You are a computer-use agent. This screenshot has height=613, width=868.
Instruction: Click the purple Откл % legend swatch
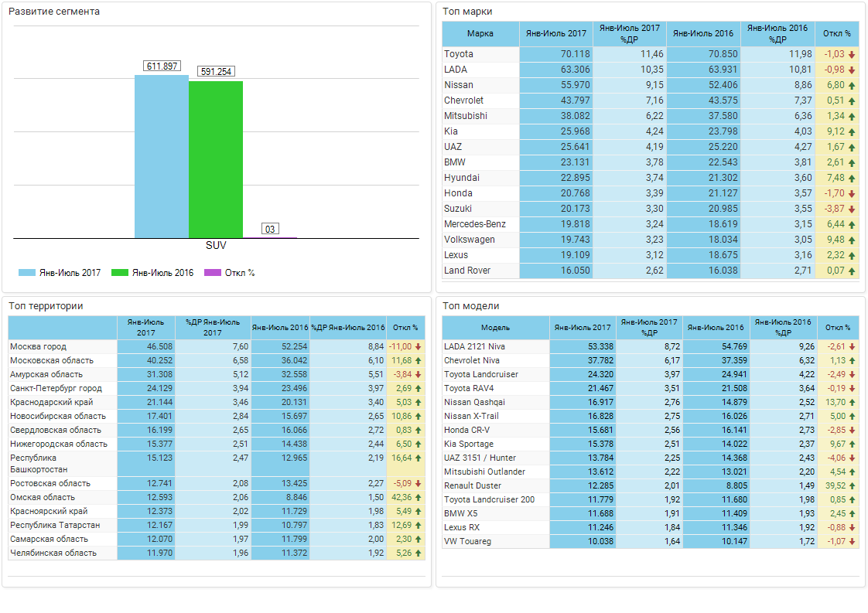point(213,273)
